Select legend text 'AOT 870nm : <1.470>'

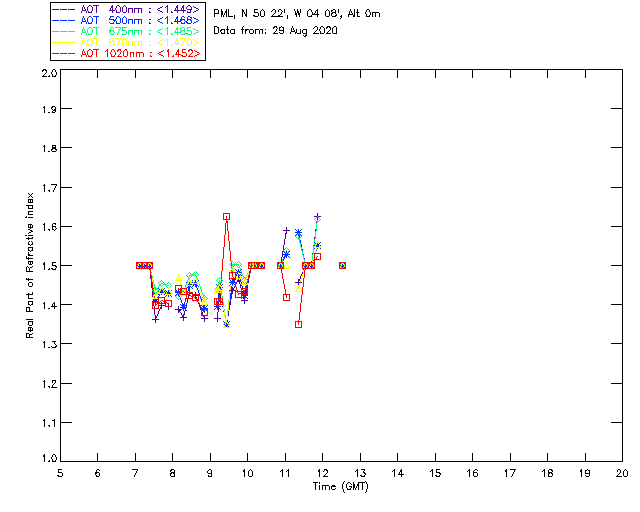140,42
